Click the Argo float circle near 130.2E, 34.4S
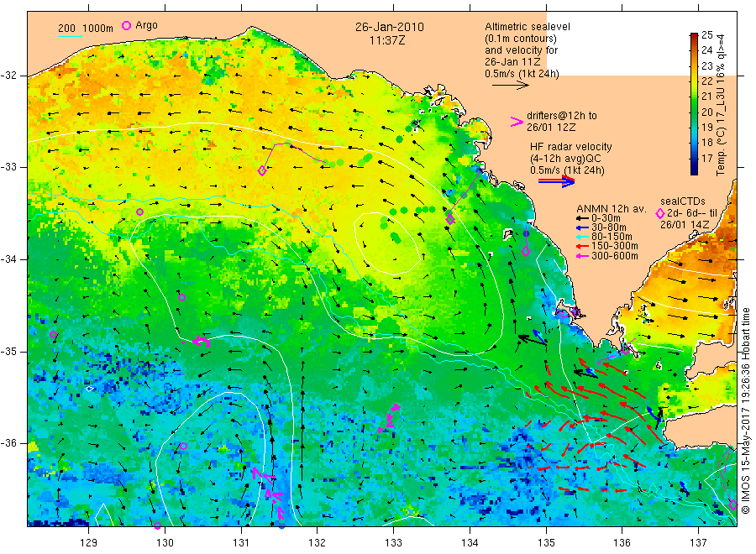Viewport: 756px width, 554px height. (181, 298)
